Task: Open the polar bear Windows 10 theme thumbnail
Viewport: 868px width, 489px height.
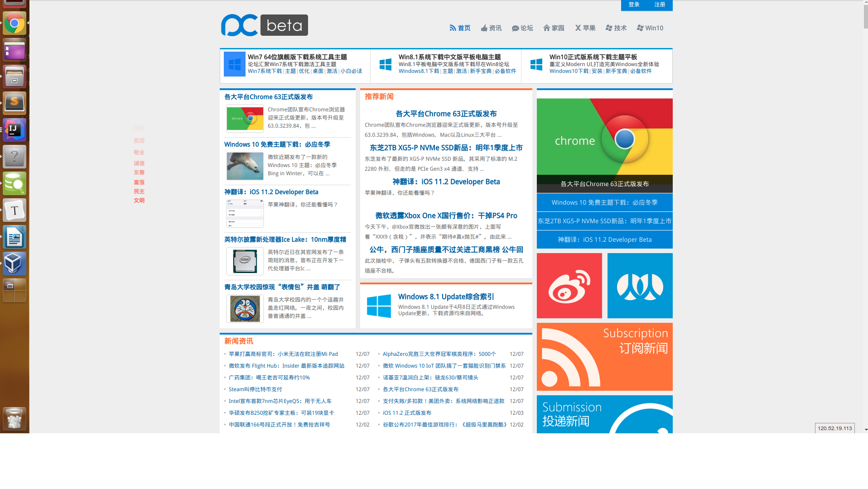Action: pyautogui.click(x=245, y=166)
